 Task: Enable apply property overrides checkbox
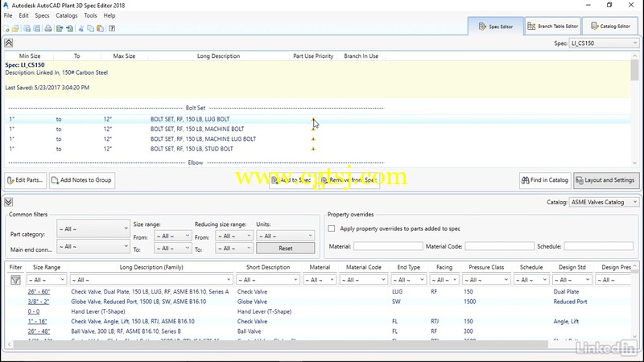click(332, 228)
